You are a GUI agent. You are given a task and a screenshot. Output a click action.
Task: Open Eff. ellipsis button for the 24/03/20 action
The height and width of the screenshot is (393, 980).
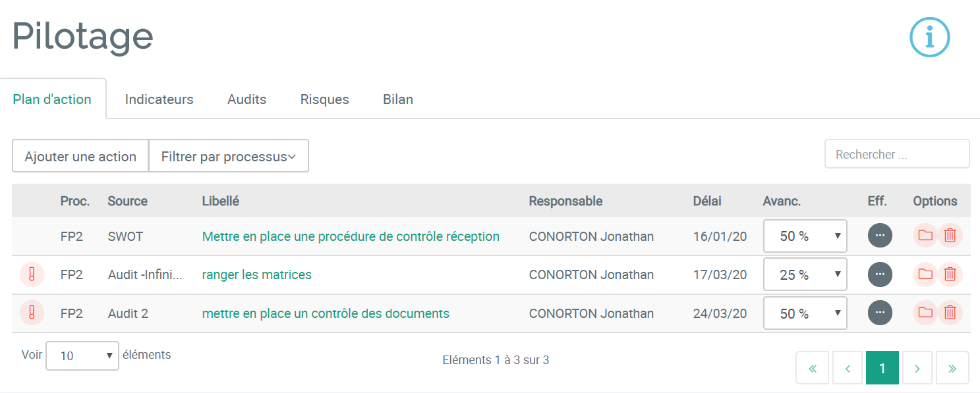coord(880,313)
